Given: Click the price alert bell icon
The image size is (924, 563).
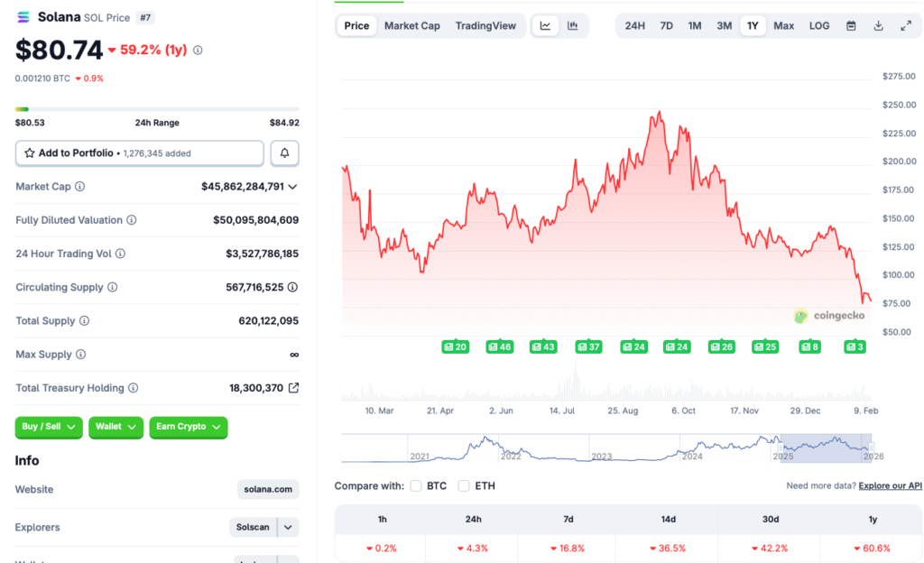Looking at the screenshot, I should click(284, 152).
